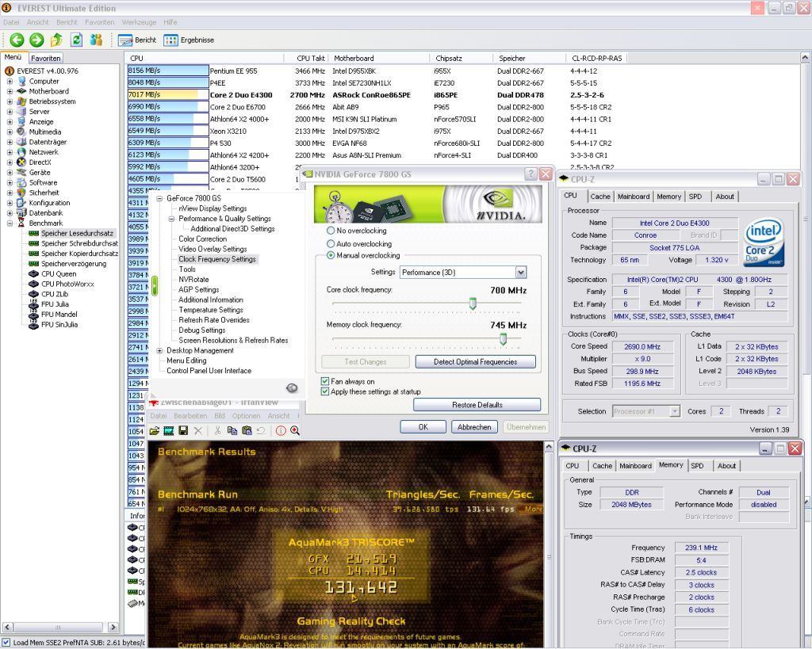This screenshot has height=649, width=812.
Task: Click the red info icon in IrfanView
Action: [281, 430]
